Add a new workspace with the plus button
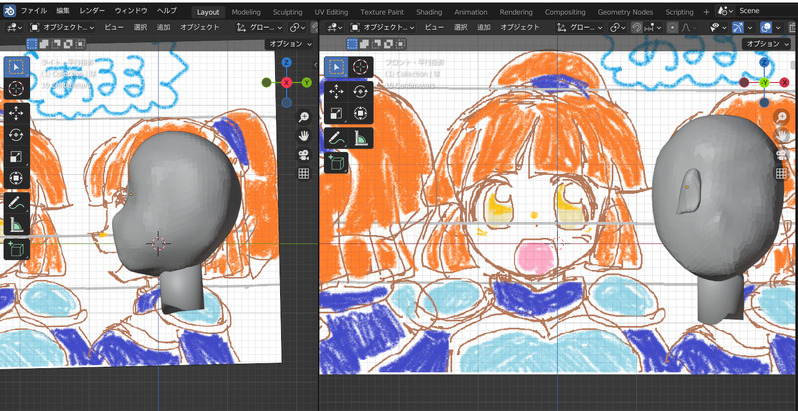This screenshot has width=798, height=411. pyautogui.click(x=706, y=12)
